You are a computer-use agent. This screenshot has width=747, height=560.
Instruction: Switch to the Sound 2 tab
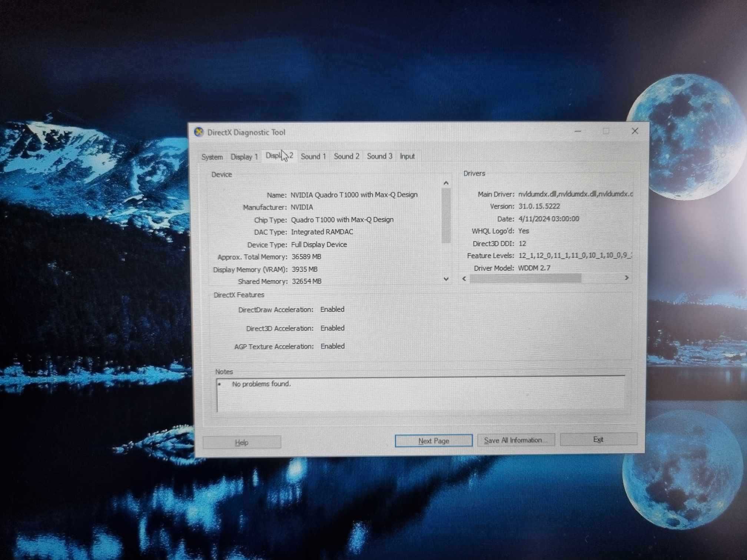[x=346, y=156]
